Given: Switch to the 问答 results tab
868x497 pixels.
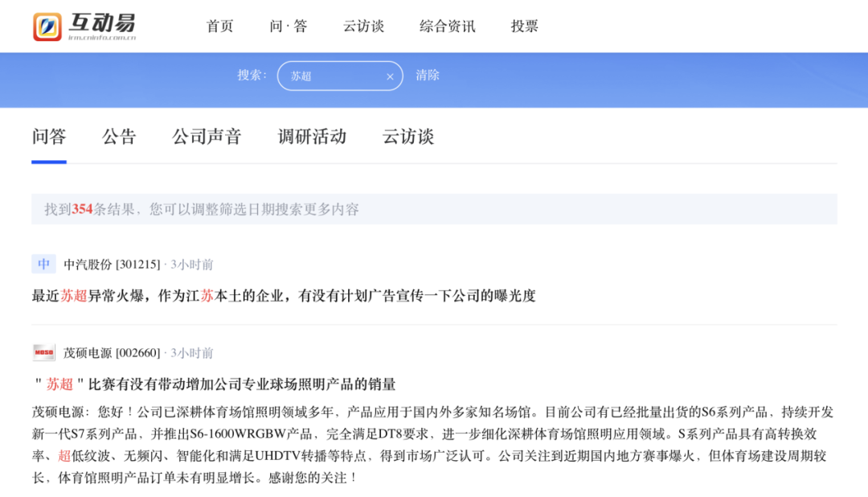Looking at the screenshot, I should pos(49,137).
